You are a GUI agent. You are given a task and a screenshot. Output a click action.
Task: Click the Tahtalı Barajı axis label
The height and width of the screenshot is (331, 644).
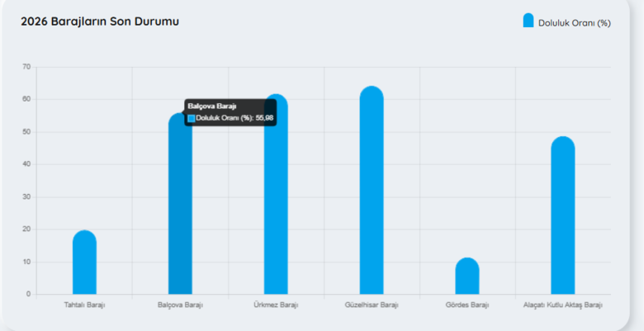[x=84, y=305]
